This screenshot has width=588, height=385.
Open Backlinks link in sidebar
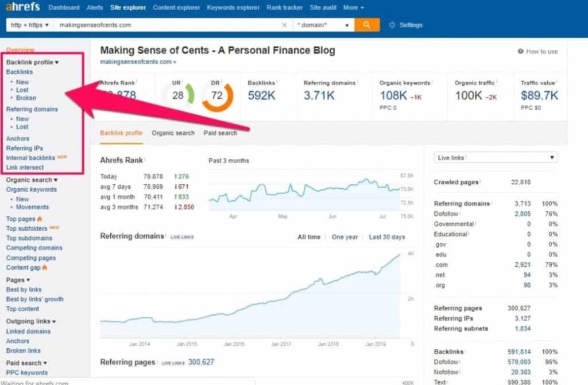(20, 72)
